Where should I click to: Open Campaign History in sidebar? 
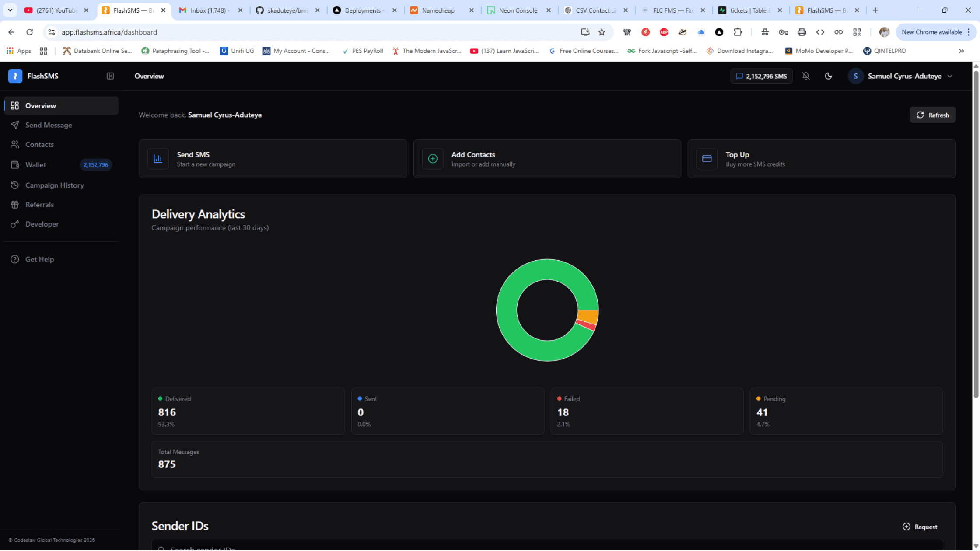[x=54, y=185]
